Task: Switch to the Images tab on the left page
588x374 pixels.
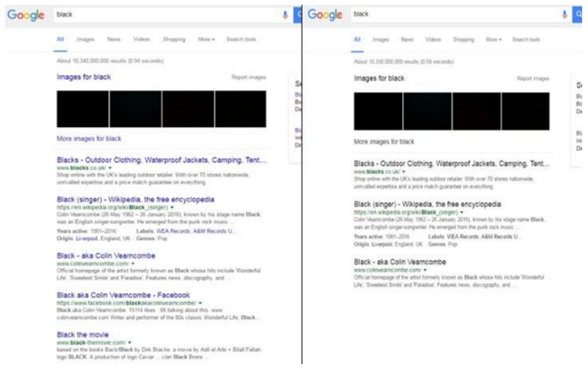Action: (85, 40)
